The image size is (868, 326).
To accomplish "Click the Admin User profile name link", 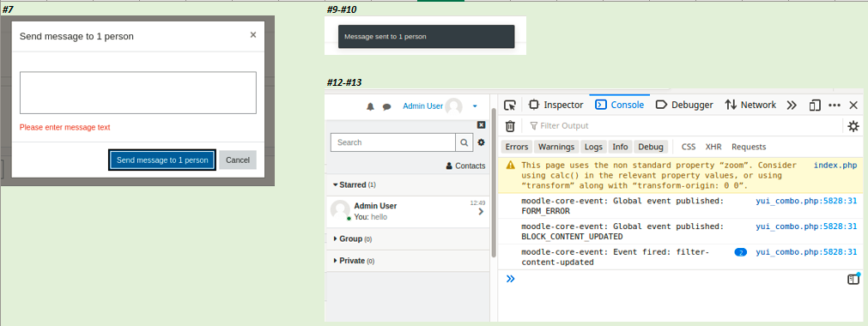I will (423, 106).
